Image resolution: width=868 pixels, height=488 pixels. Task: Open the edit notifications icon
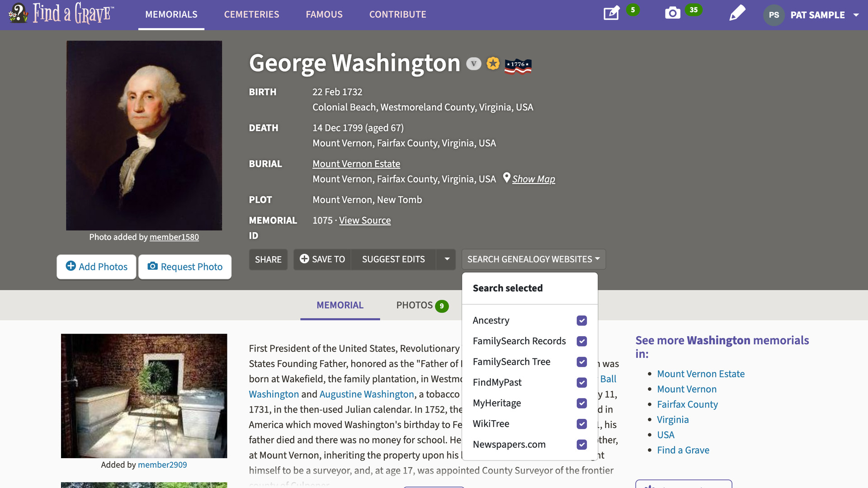pyautogui.click(x=611, y=13)
